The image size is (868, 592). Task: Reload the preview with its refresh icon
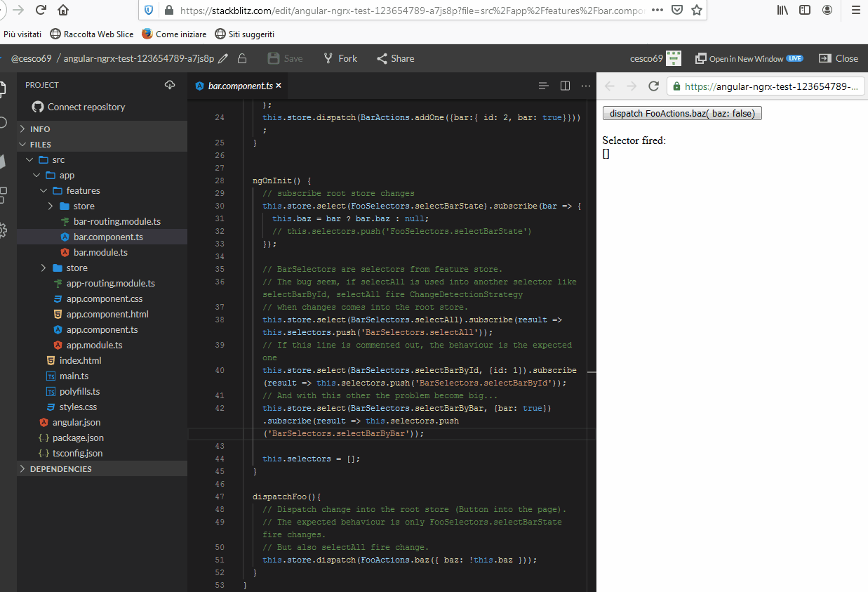click(x=654, y=86)
